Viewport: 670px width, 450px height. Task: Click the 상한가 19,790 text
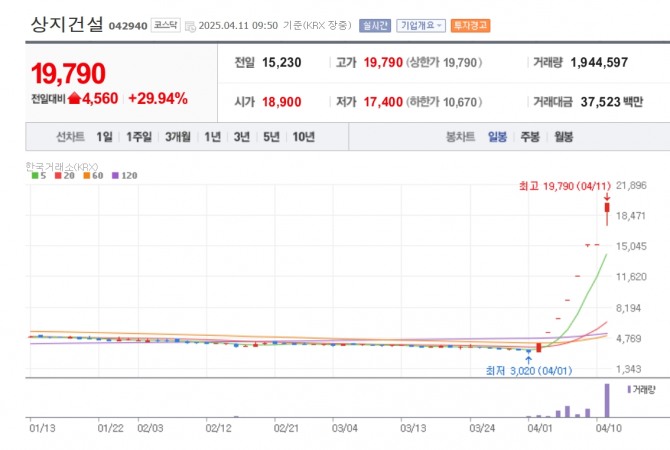[444, 62]
